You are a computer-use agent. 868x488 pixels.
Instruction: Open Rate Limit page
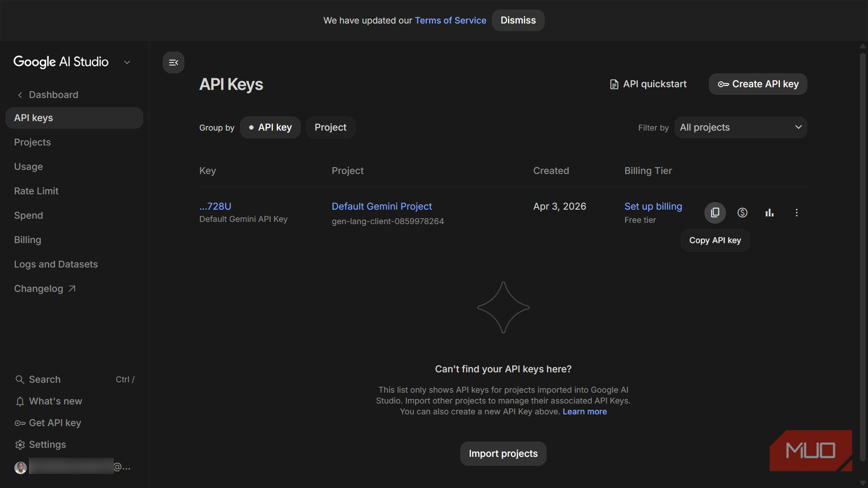pyautogui.click(x=36, y=191)
